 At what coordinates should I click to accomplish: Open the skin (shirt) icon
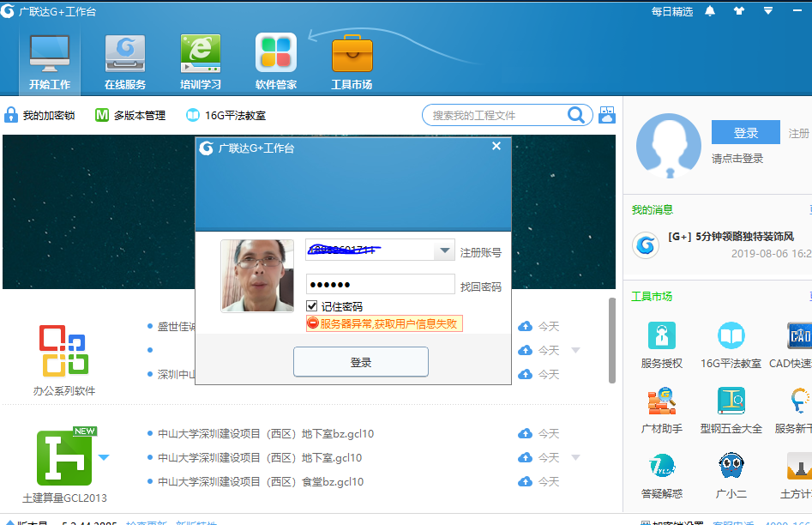tap(739, 11)
